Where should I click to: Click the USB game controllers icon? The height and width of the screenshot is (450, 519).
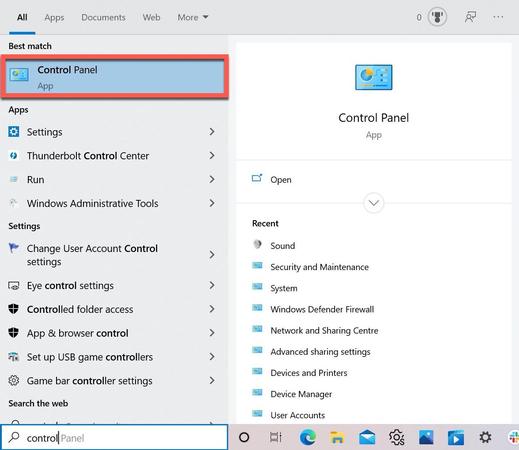click(x=13, y=357)
